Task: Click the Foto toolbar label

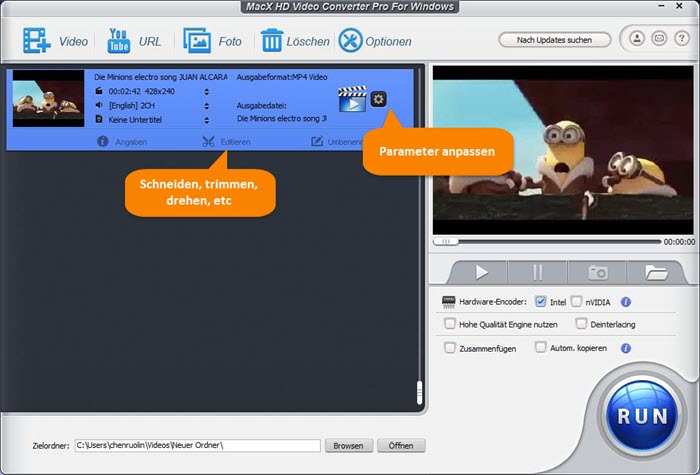Action: 229,42
